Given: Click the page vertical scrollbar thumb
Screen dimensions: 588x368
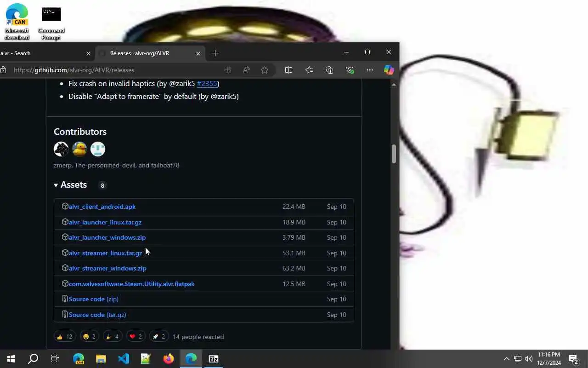Looking at the screenshot, I should coord(394,154).
